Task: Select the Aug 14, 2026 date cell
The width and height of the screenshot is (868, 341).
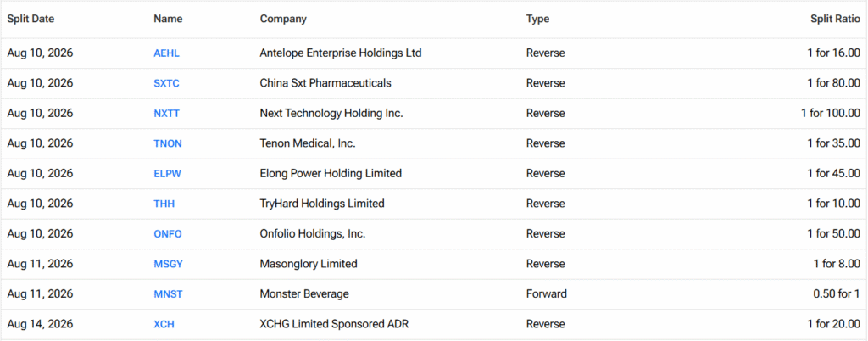Action: (40, 324)
